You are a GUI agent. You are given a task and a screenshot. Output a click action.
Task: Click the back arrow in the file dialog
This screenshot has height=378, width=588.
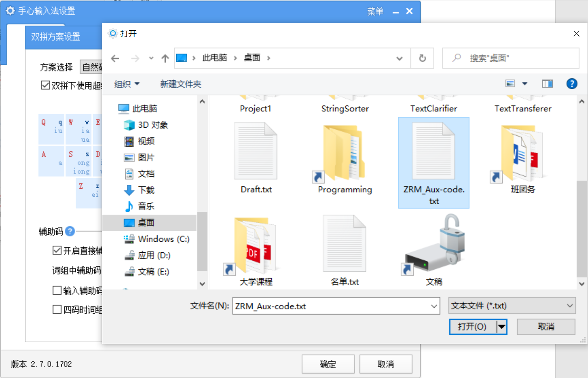(x=115, y=58)
